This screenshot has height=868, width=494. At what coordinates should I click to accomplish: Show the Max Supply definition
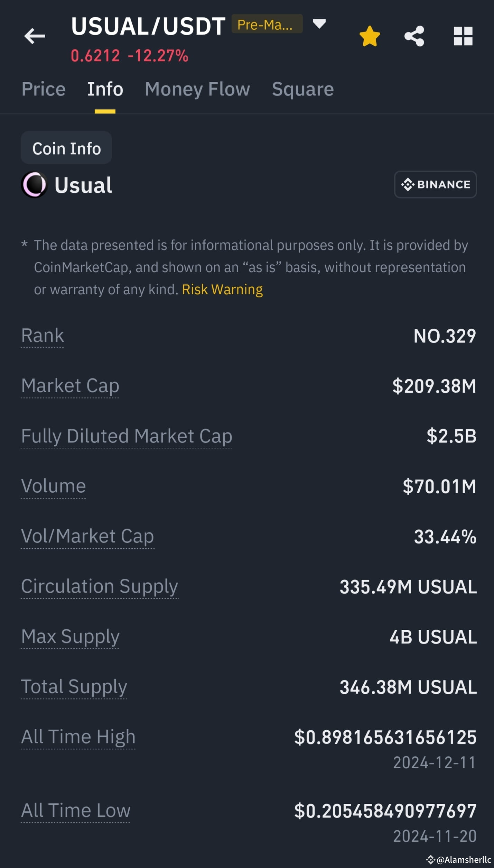pyautogui.click(x=70, y=637)
